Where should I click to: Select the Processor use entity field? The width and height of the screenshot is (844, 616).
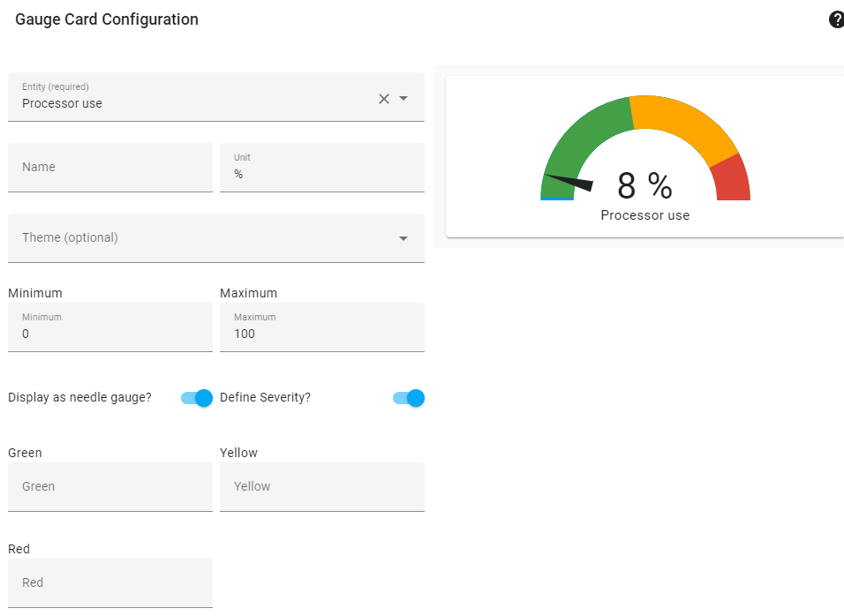(x=215, y=97)
